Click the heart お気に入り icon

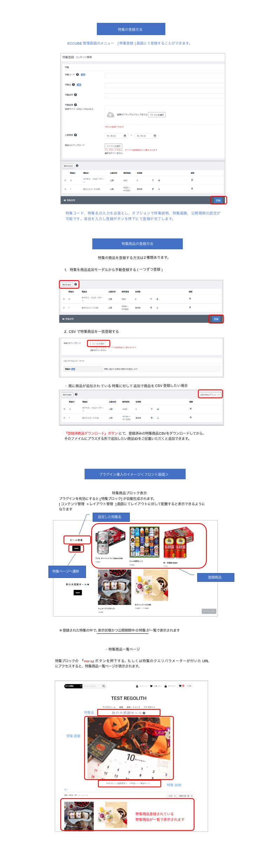click(151, 686)
